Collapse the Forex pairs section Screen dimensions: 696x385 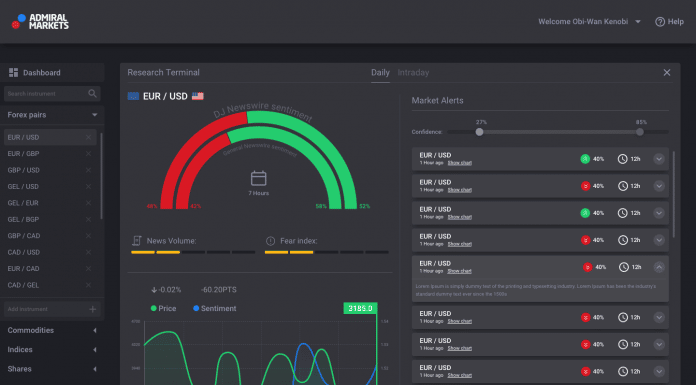click(95, 115)
